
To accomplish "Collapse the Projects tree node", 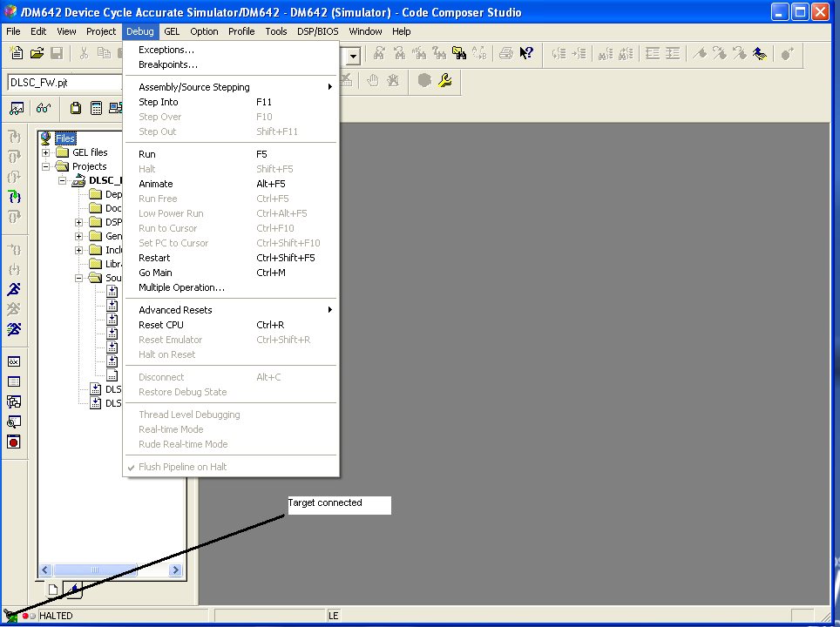I will pyautogui.click(x=46, y=166).
